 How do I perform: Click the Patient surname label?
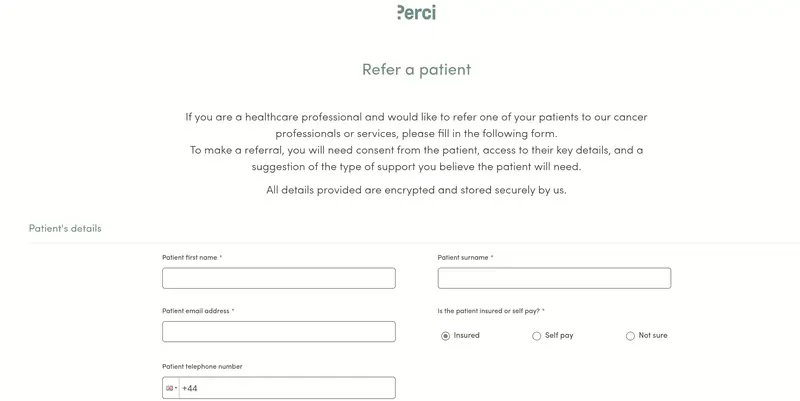[465, 258]
